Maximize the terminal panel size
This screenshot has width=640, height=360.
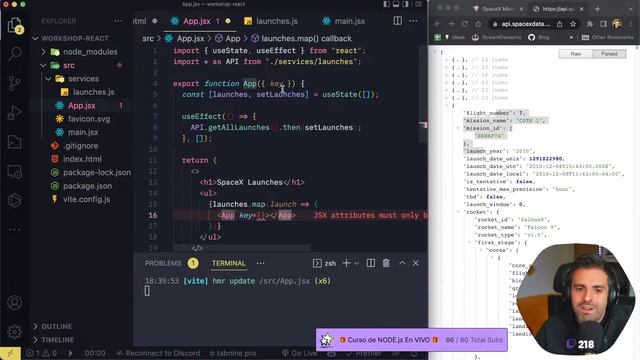pyautogui.click(x=402, y=263)
